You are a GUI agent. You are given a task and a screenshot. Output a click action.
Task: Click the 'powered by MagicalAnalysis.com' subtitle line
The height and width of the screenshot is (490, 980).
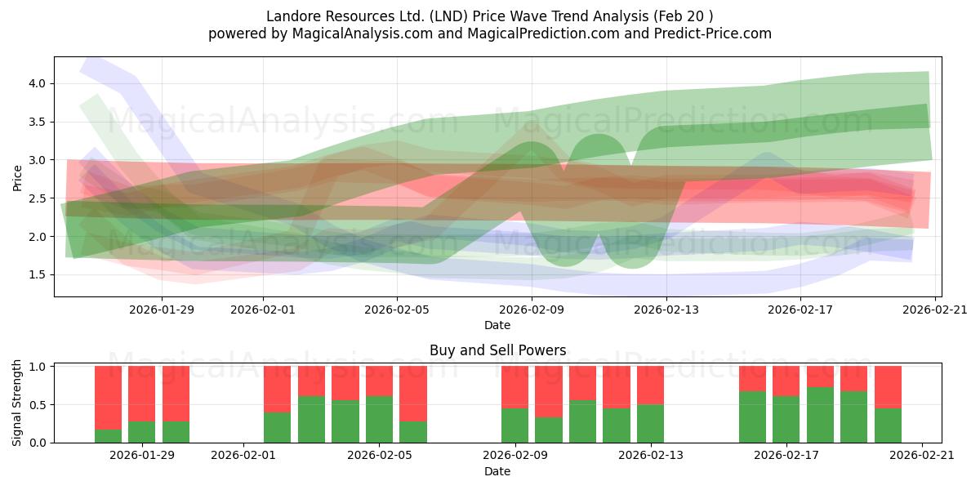[490, 33]
